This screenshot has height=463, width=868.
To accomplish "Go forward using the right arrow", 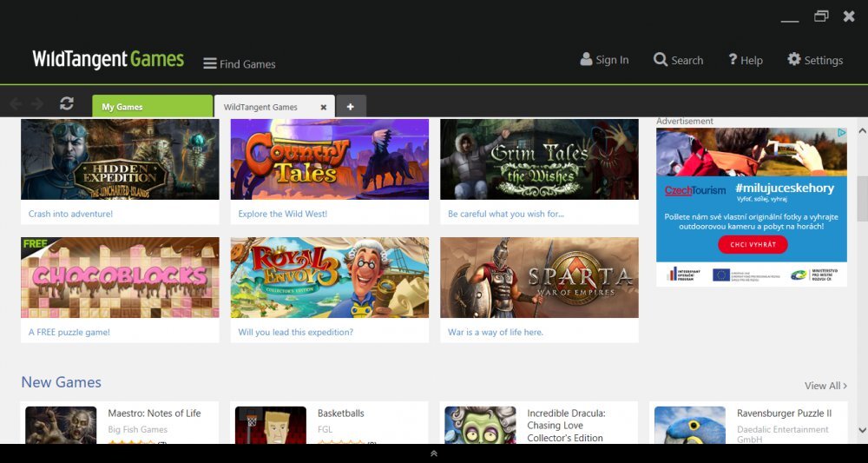I will (x=37, y=104).
